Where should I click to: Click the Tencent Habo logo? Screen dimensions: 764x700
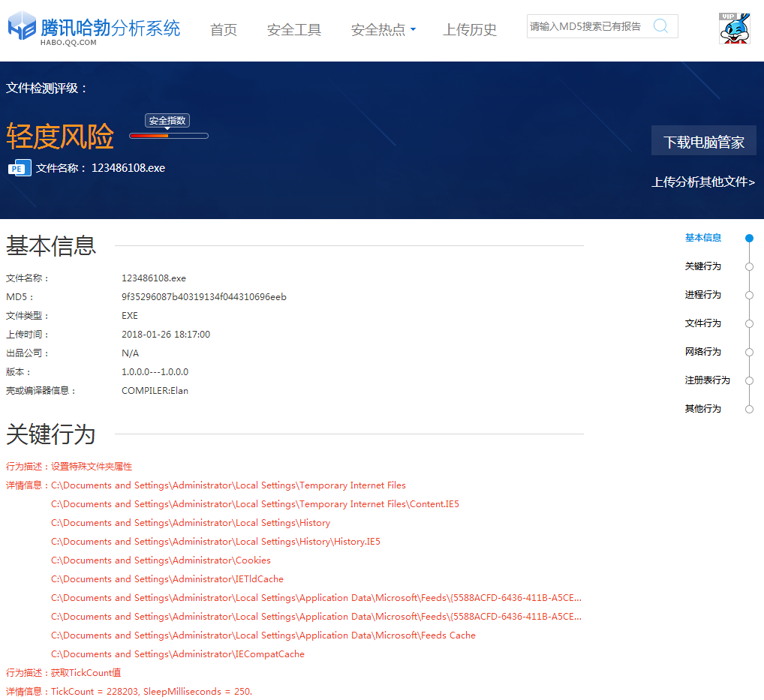[94, 29]
